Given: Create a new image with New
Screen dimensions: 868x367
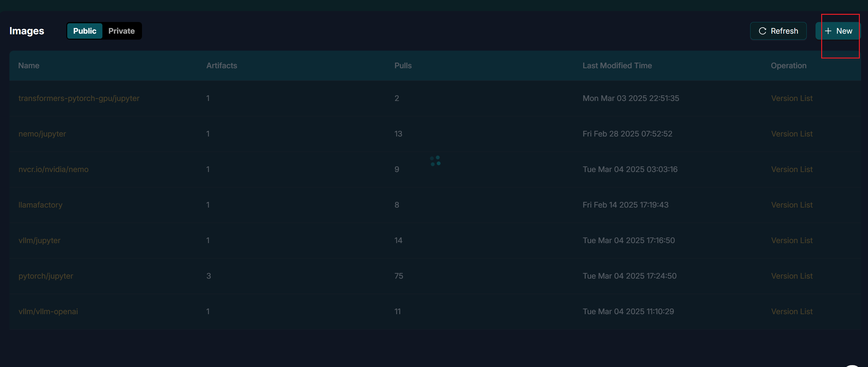Looking at the screenshot, I should [x=838, y=31].
